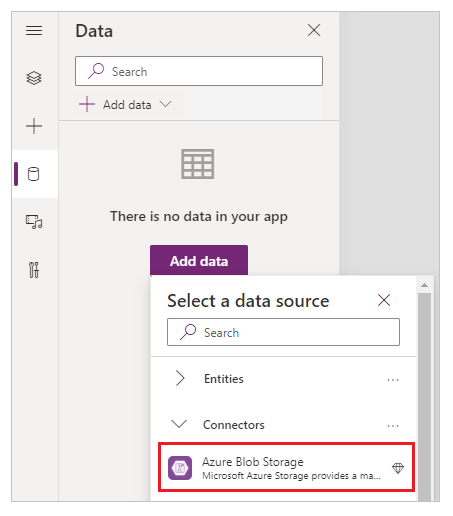
Task: Open the Advanced tools icon in the sidebar
Action: (x=34, y=270)
